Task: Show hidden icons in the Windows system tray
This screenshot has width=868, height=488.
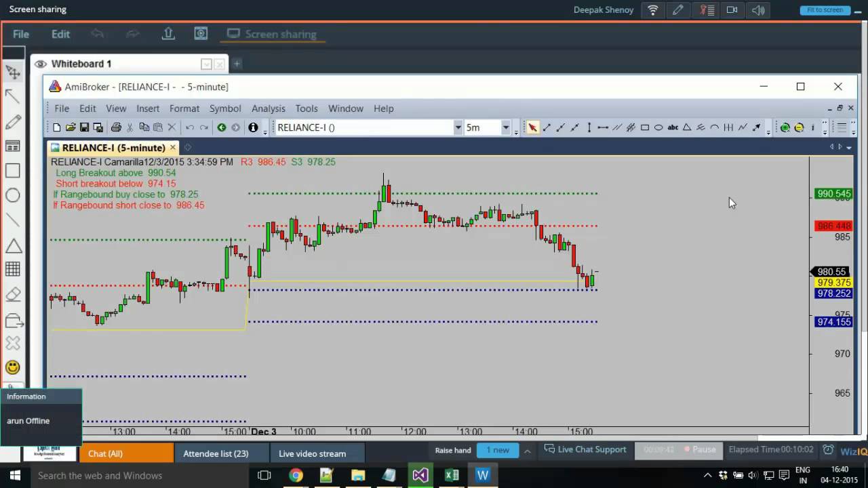Action: click(x=707, y=476)
